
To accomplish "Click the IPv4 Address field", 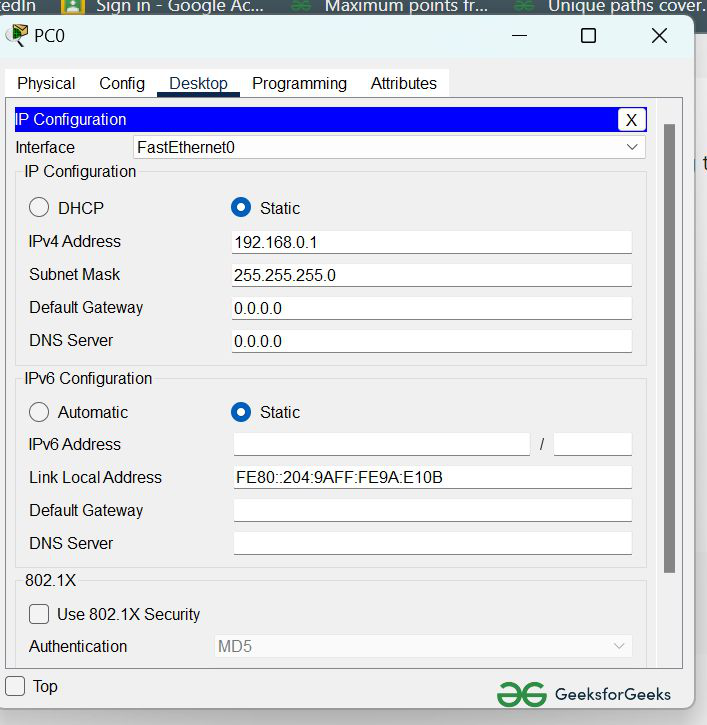I will [x=431, y=242].
